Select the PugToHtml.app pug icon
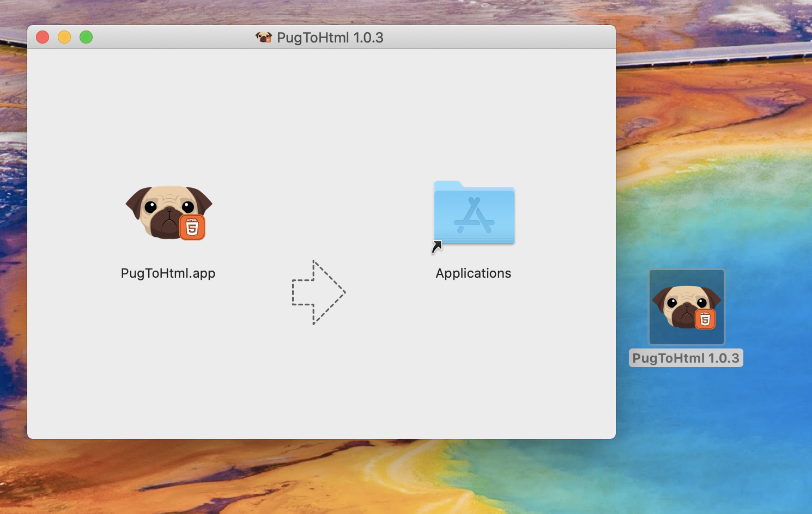The height and width of the screenshot is (514, 812). [169, 213]
